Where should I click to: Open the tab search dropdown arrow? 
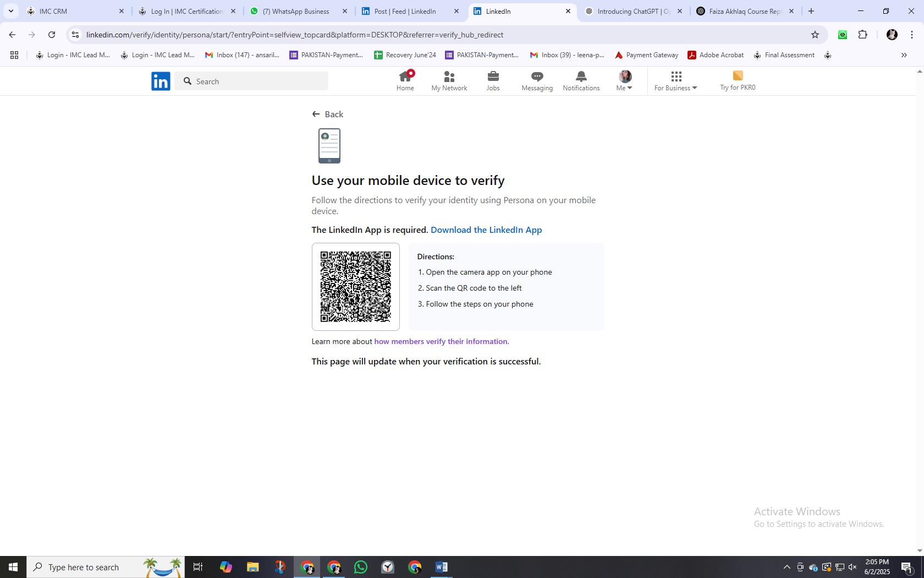coord(10,11)
